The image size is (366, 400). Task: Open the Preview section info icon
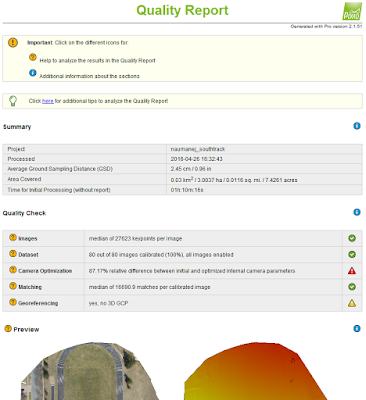(x=357, y=329)
